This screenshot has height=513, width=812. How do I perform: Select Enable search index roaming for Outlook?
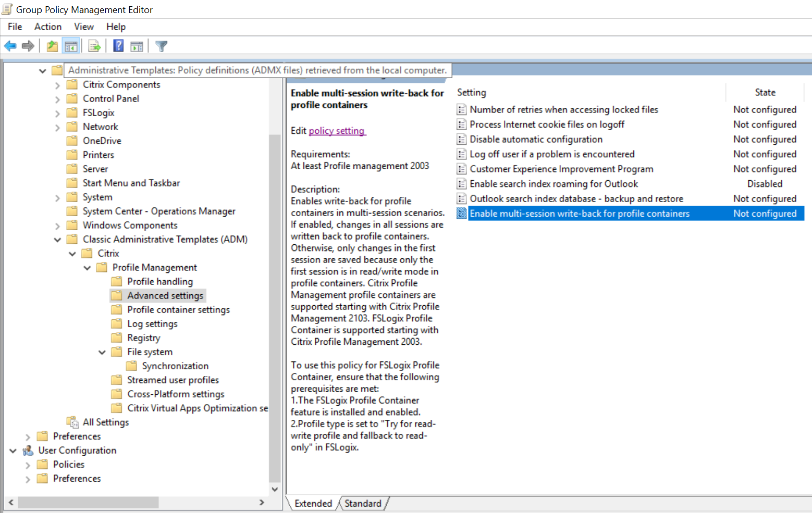553,184
